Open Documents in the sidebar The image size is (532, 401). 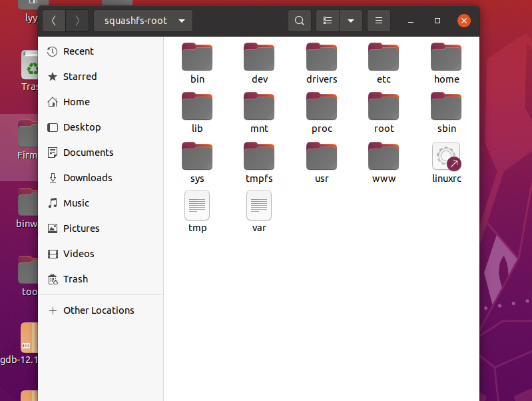[x=101, y=153]
